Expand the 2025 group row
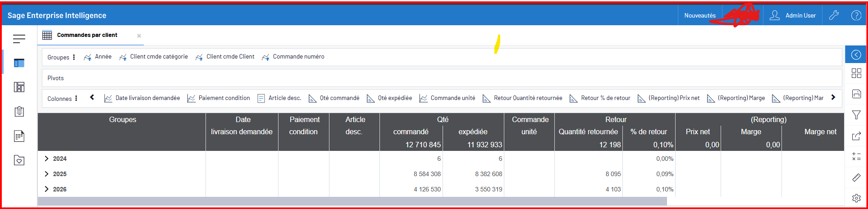 (x=46, y=174)
